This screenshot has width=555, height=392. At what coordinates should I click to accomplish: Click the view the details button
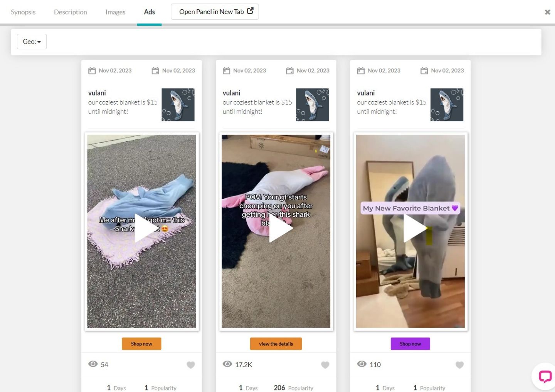click(x=276, y=344)
